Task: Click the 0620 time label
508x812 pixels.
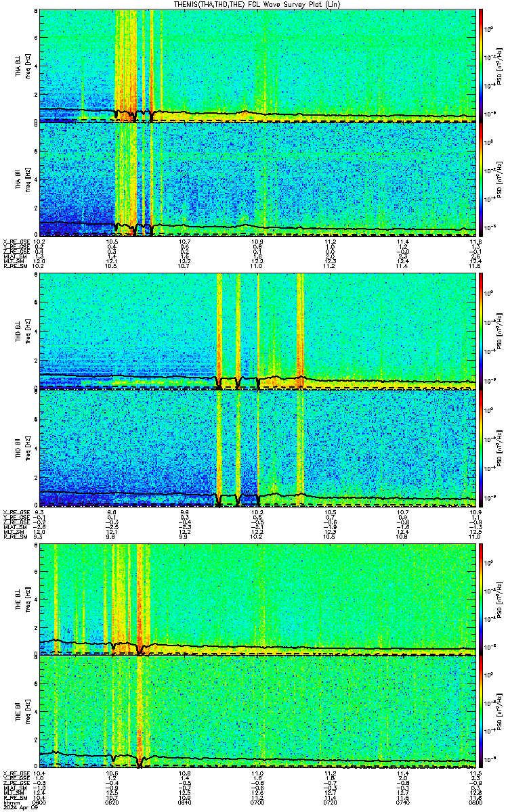Action: [x=112, y=803]
